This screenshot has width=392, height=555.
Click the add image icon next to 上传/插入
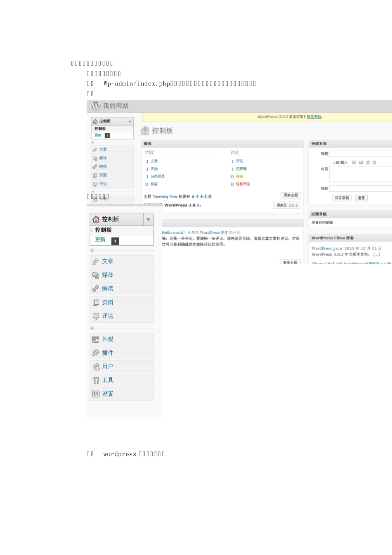click(x=354, y=163)
